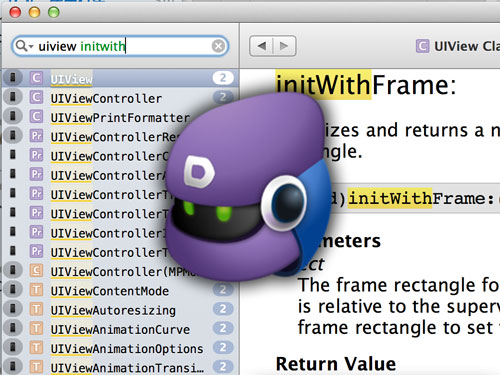Click the T type icon of UIViewContentMode
The height and width of the screenshot is (375, 500).
point(36,290)
